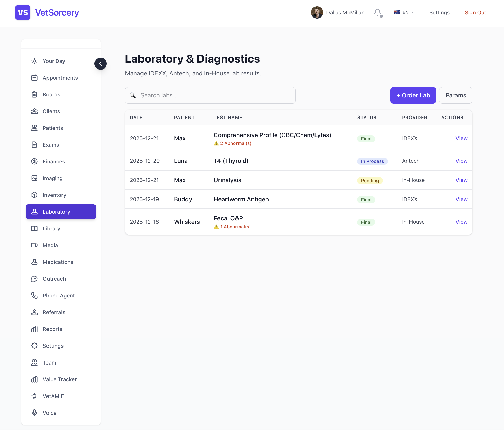
Task: Click the Imaging picture icon in sidebar
Action: 34,178
